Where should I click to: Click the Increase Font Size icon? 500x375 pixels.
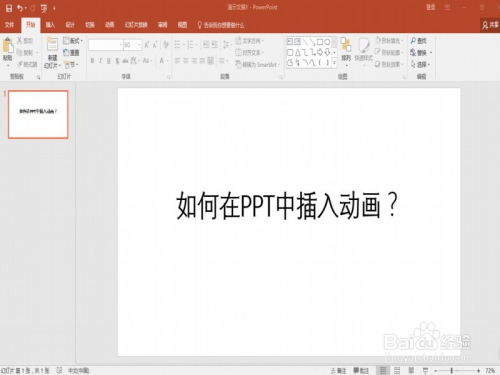tap(147, 45)
